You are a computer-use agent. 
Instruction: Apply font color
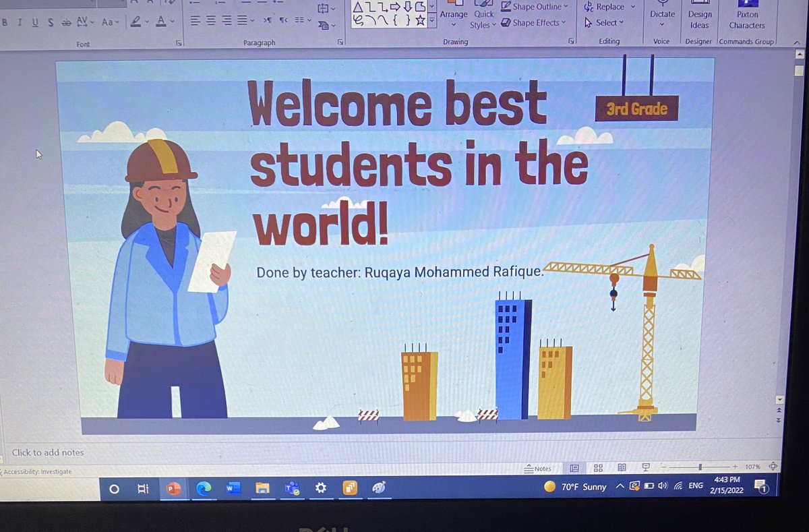[160, 22]
